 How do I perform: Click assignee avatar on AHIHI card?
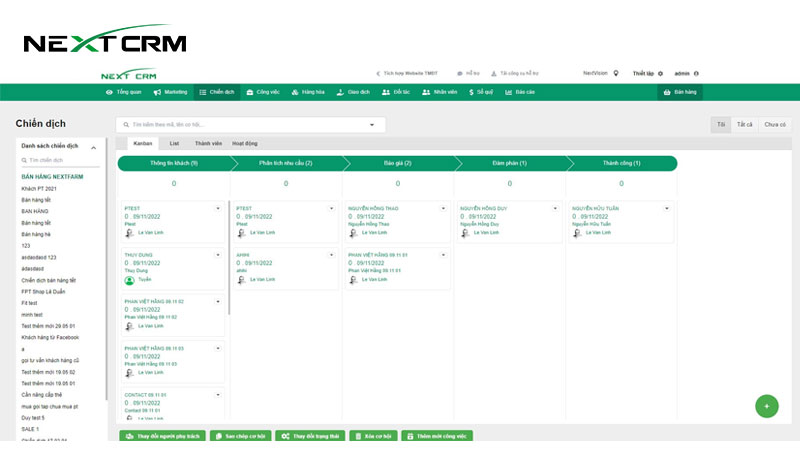point(241,280)
